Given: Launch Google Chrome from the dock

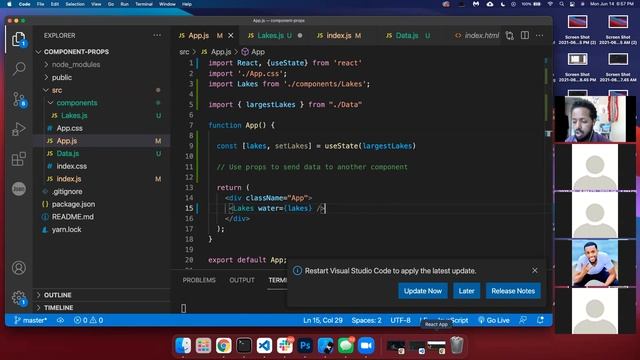Looking at the screenshot, I should click(224, 346).
